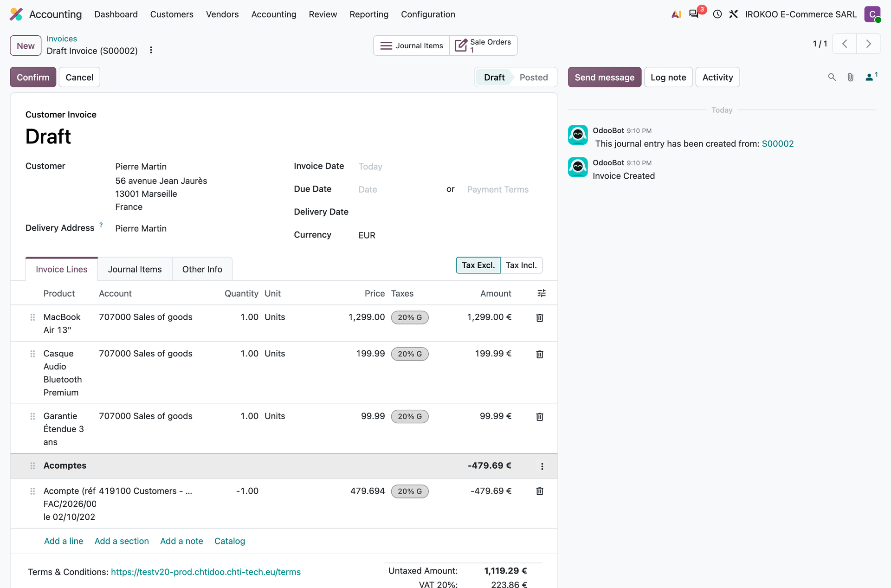Grab the drag handle of the Acomptes section

(x=32, y=466)
